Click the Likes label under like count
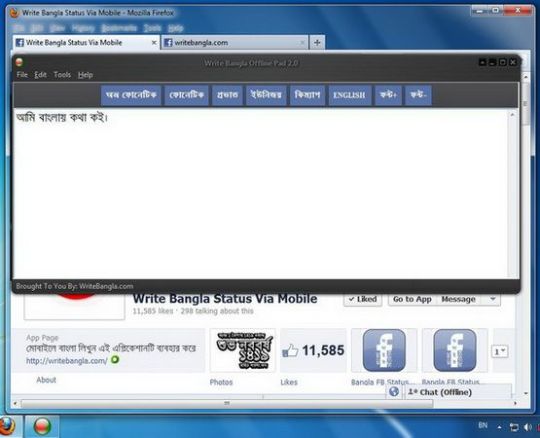The height and width of the screenshot is (438, 540). click(289, 382)
